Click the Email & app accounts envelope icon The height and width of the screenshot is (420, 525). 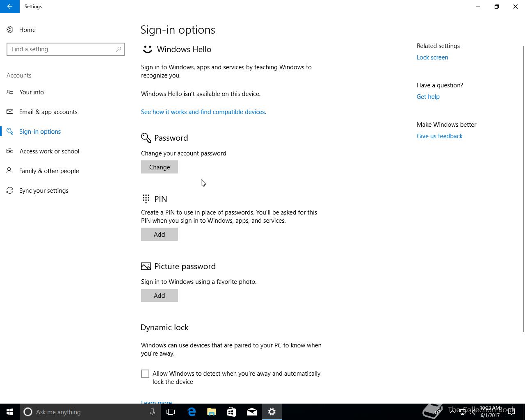click(10, 112)
